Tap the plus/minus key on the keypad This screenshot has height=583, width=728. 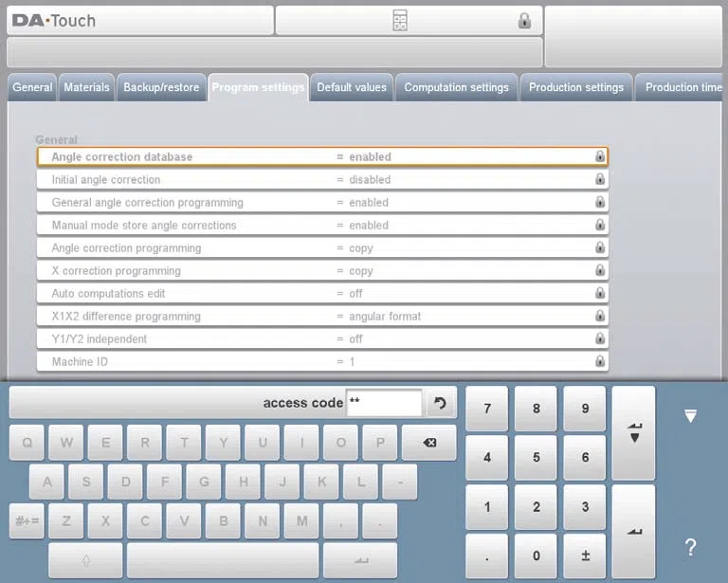585,556
